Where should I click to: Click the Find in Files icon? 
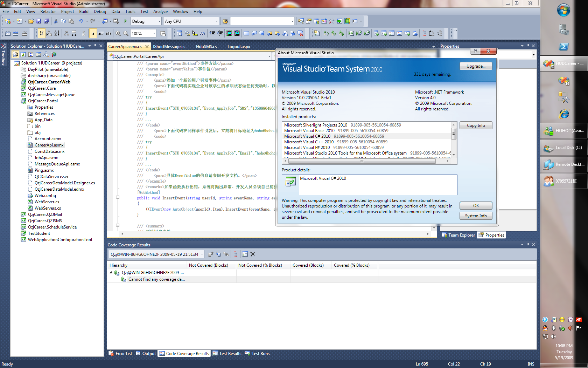(225, 21)
